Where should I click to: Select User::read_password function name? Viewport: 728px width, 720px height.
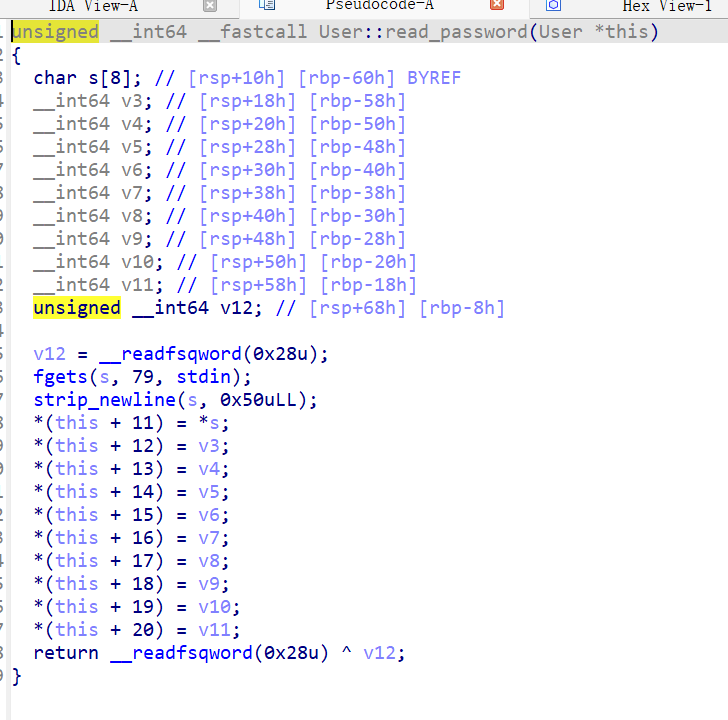[x=423, y=32]
